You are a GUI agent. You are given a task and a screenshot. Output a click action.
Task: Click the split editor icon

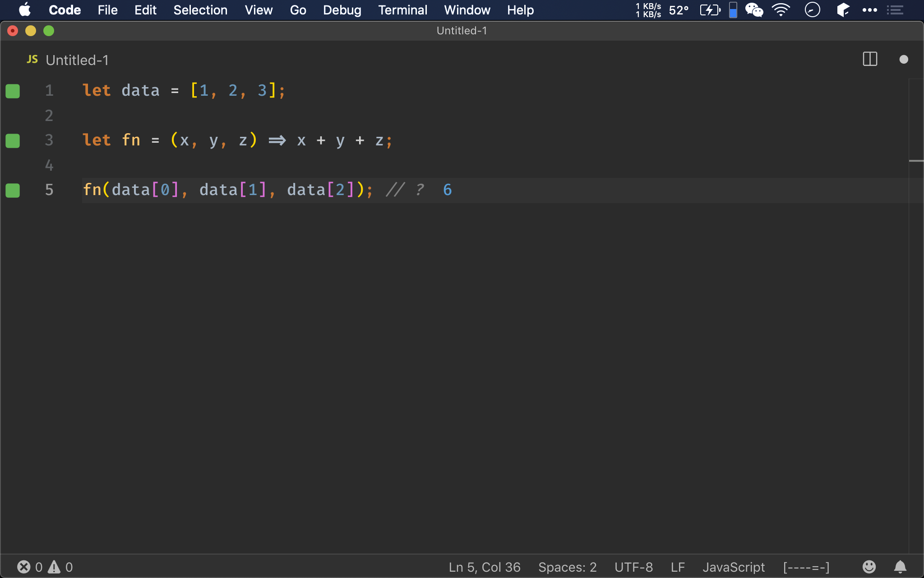point(870,60)
